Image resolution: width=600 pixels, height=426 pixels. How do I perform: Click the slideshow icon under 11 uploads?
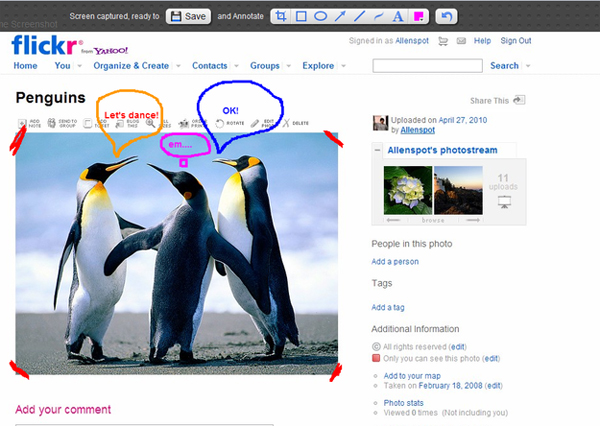tap(504, 202)
